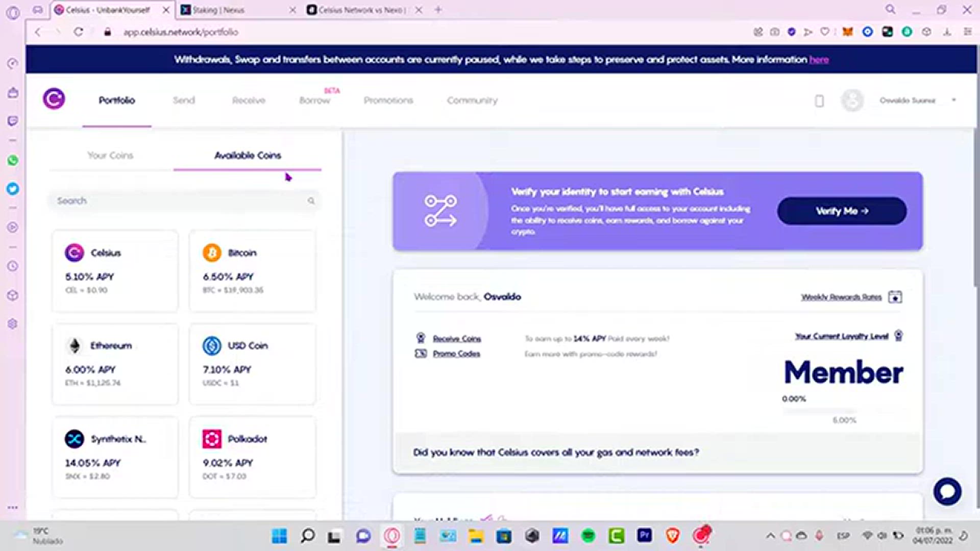980x551 pixels.
Task: Select the Celsius coin card
Action: [115, 271]
